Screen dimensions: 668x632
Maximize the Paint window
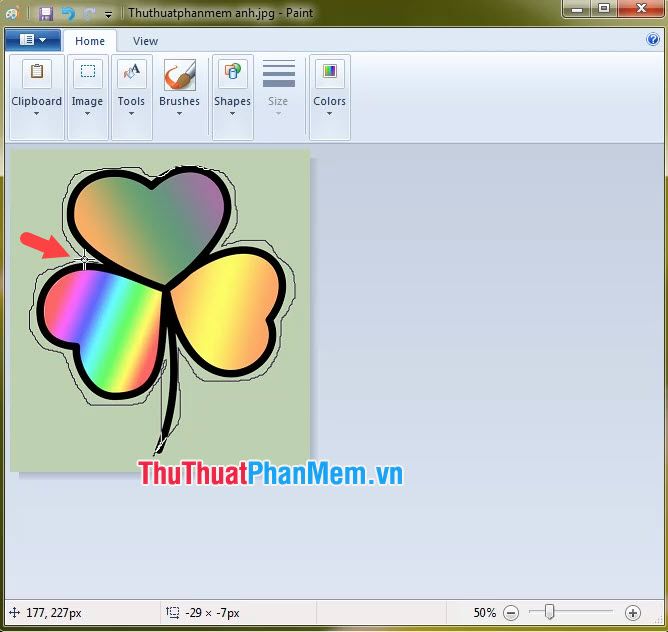(x=604, y=9)
